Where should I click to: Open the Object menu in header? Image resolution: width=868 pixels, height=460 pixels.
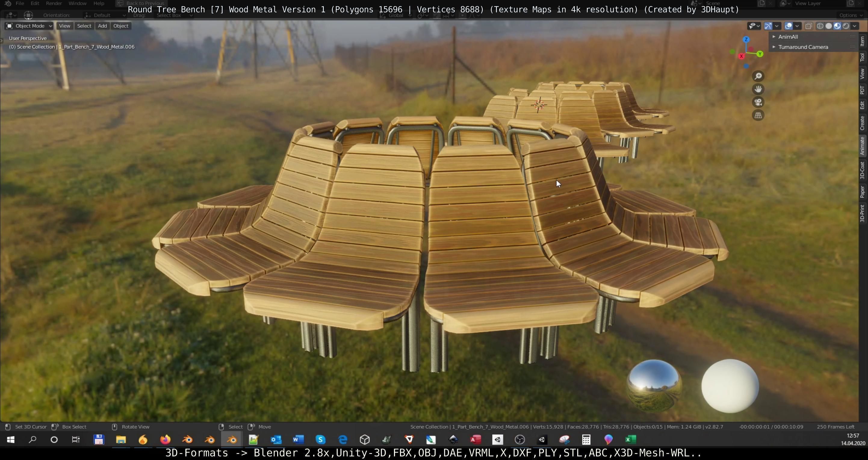coord(121,26)
